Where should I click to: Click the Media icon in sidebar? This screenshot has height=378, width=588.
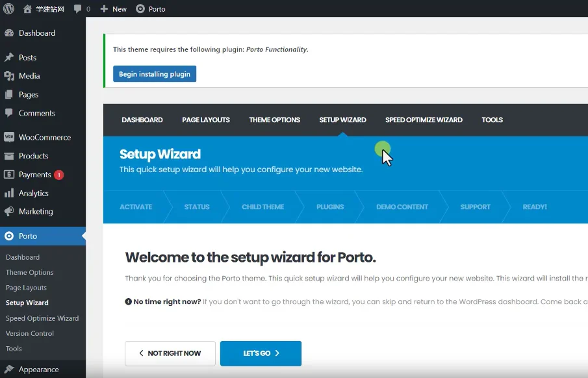pos(9,76)
